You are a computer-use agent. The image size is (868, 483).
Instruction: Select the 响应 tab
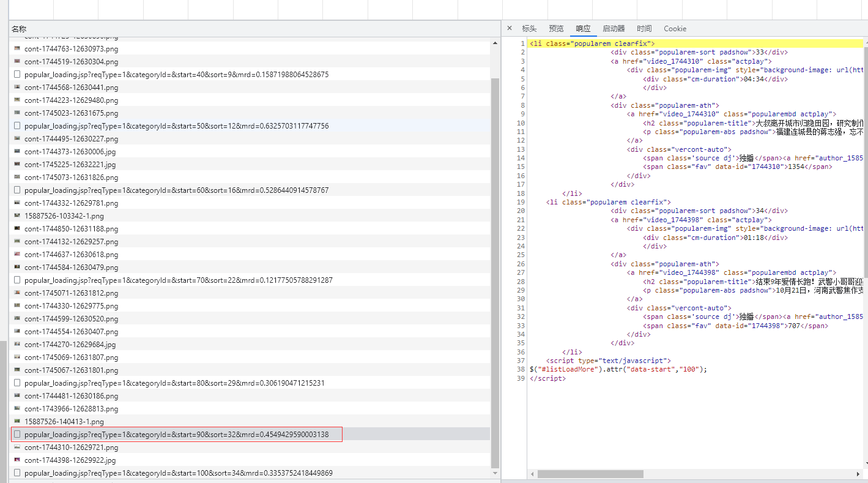click(583, 29)
